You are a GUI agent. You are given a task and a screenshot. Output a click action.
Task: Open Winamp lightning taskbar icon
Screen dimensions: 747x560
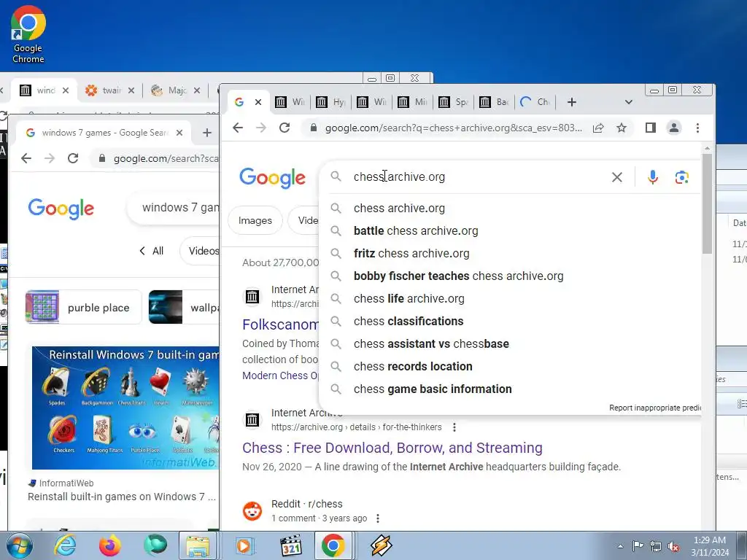pos(381,545)
